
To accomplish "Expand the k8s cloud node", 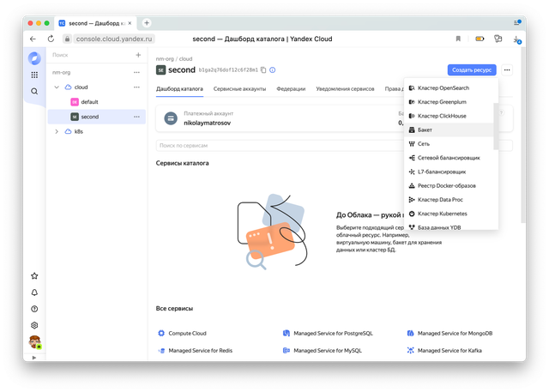I will point(57,131).
